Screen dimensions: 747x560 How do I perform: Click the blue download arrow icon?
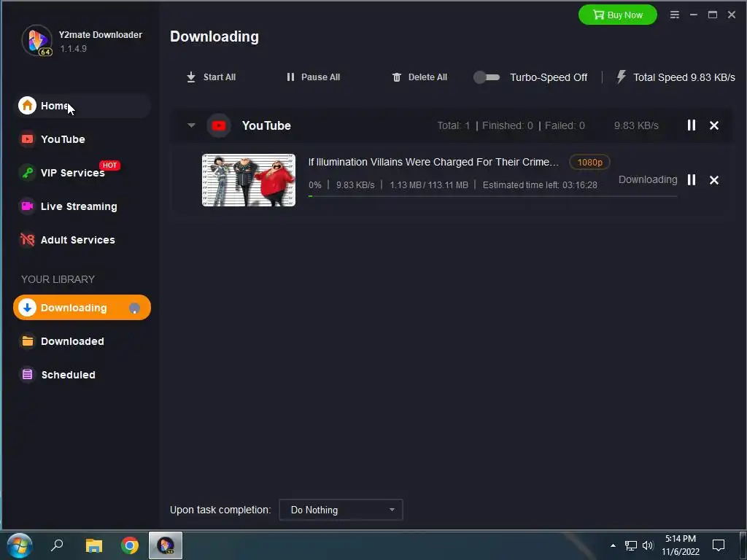click(27, 308)
